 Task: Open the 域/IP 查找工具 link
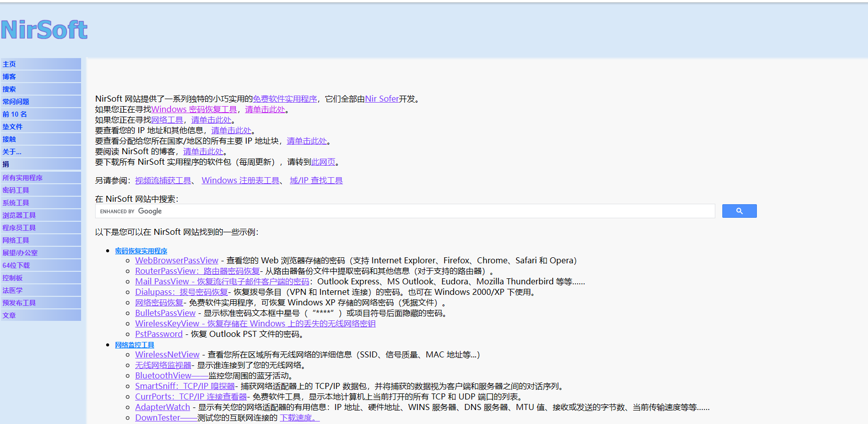(x=316, y=180)
